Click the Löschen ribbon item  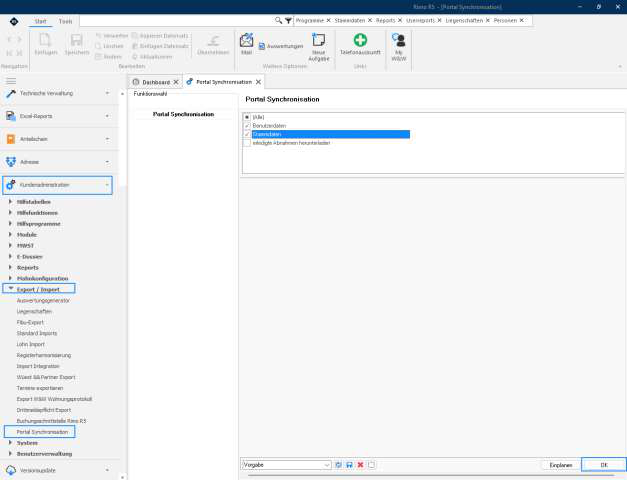pos(109,46)
